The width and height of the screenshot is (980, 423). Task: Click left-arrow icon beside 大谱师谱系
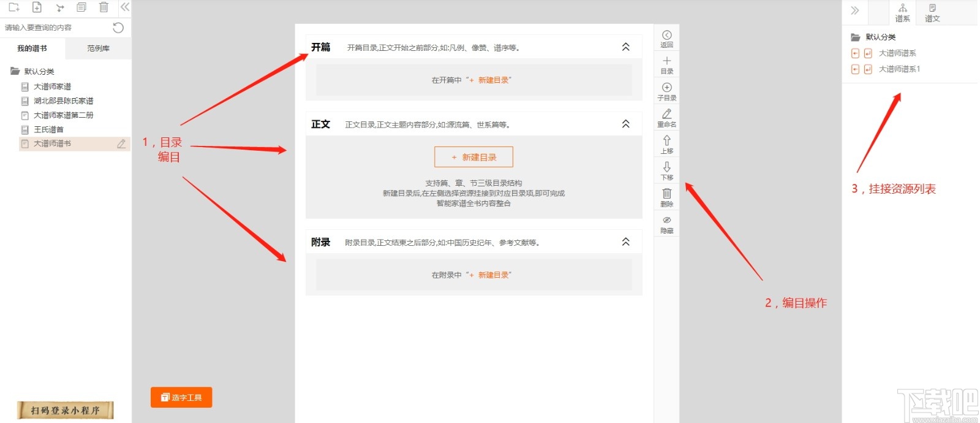[856, 53]
